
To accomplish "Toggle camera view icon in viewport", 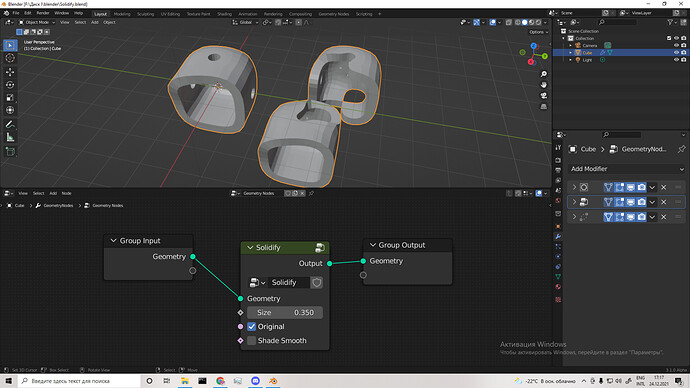I will [x=544, y=95].
